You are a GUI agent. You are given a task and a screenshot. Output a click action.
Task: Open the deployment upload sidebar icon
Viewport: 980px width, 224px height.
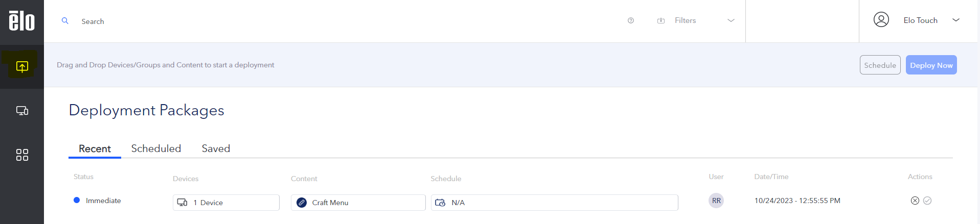click(x=22, y=67)
